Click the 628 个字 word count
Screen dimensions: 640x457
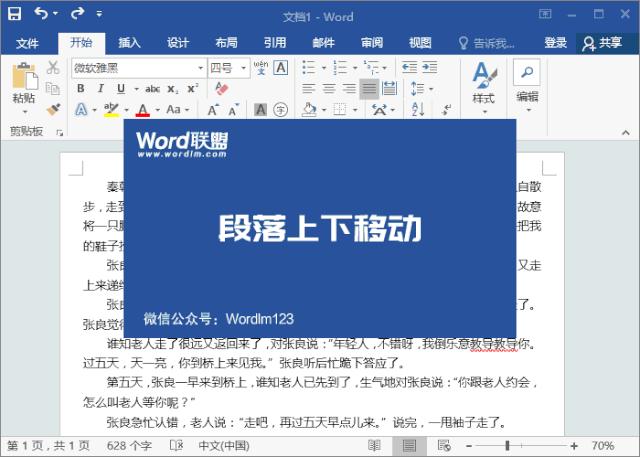(129, 446)
